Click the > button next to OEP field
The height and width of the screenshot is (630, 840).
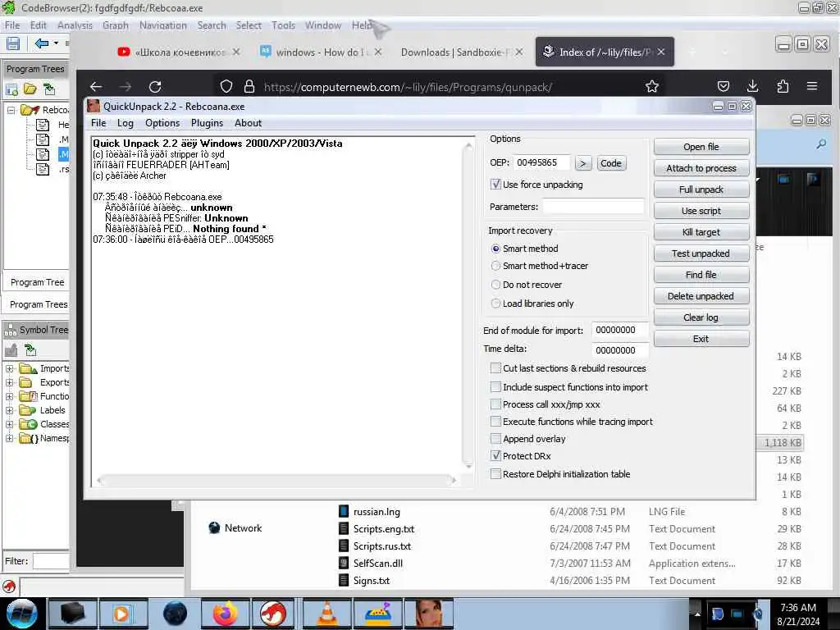click(x=583, y=163)
